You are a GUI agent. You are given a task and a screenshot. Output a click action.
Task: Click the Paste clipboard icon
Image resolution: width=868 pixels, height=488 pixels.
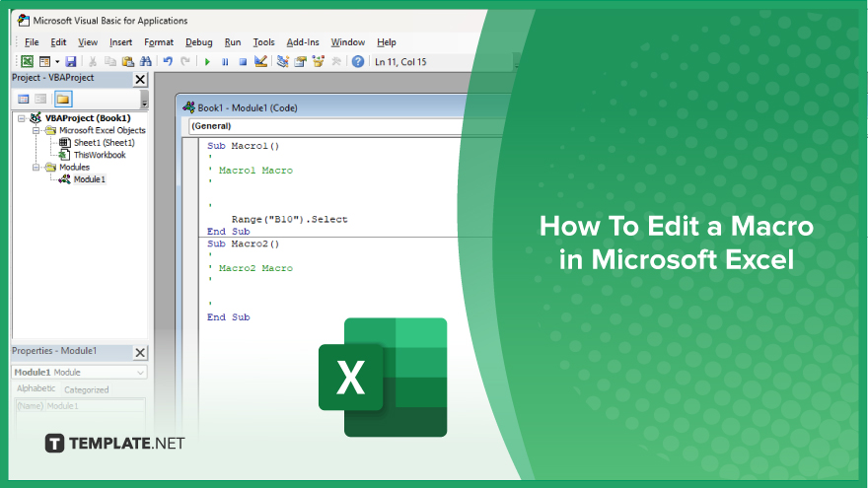(128, 61)
